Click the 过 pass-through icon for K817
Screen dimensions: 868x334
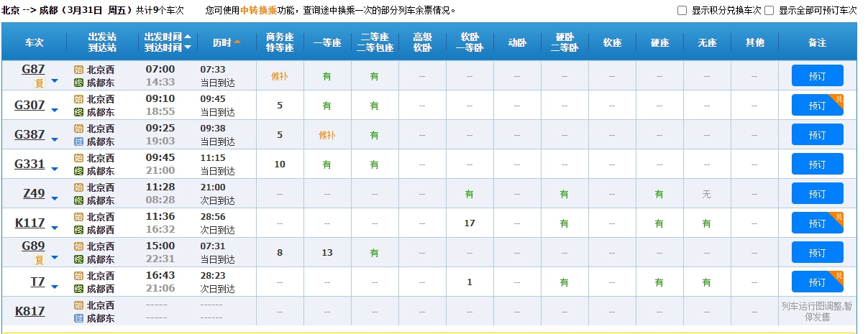tap(79, 318)
